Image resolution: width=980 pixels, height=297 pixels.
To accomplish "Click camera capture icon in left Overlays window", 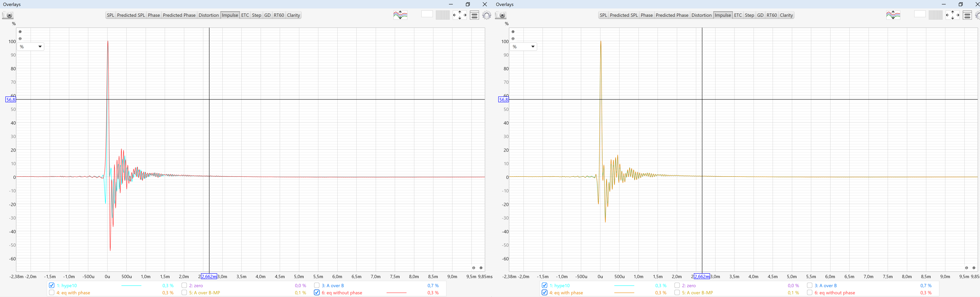I will coord(8,15).
